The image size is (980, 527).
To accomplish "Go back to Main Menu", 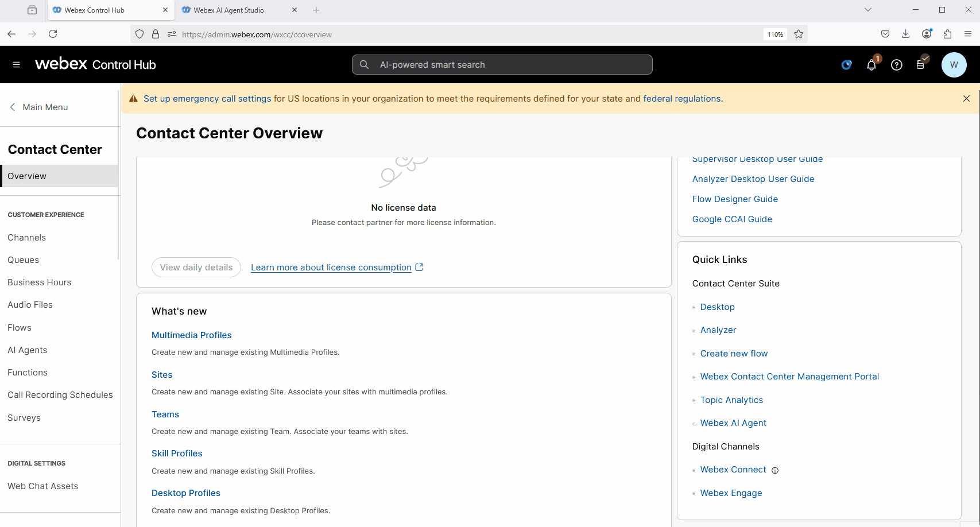I will coord(39,107).
